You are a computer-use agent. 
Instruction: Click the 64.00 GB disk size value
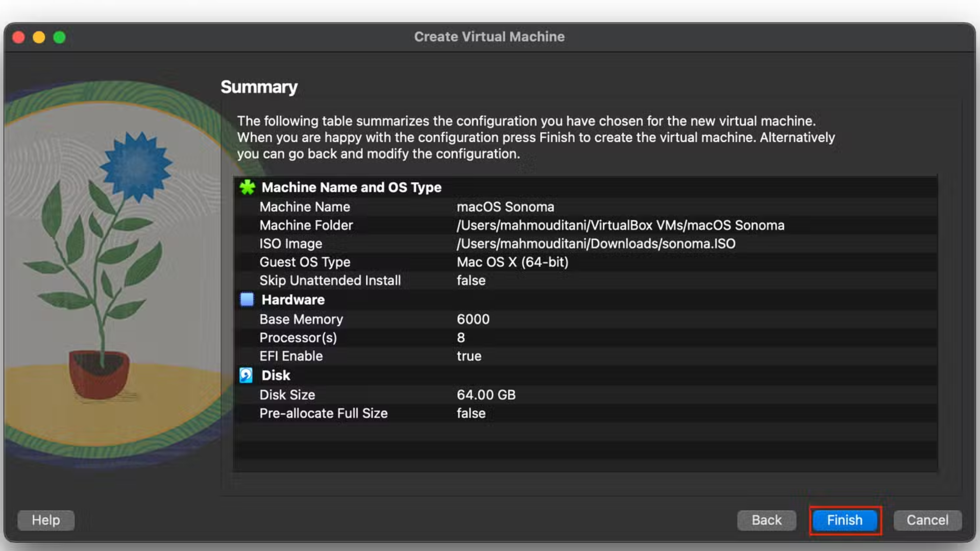pyautogui.click(x=486, y=394)
